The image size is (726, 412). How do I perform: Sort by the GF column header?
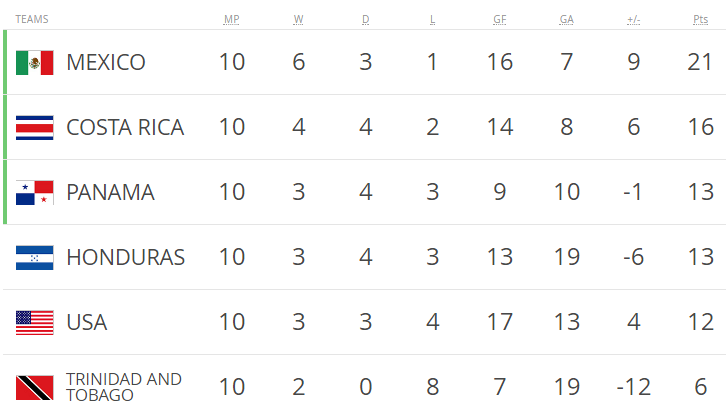[499, 19]
